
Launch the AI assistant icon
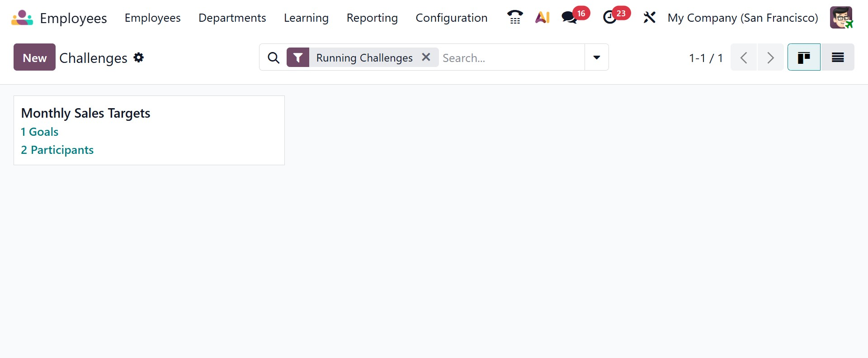542,18
